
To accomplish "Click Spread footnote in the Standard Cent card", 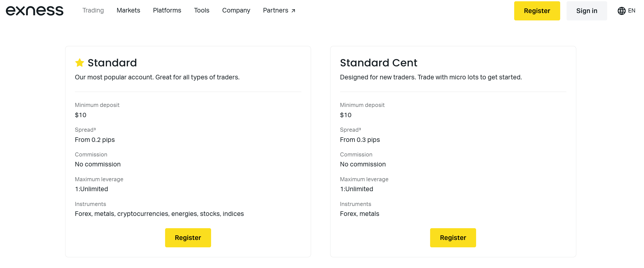I will coord(360,129).
